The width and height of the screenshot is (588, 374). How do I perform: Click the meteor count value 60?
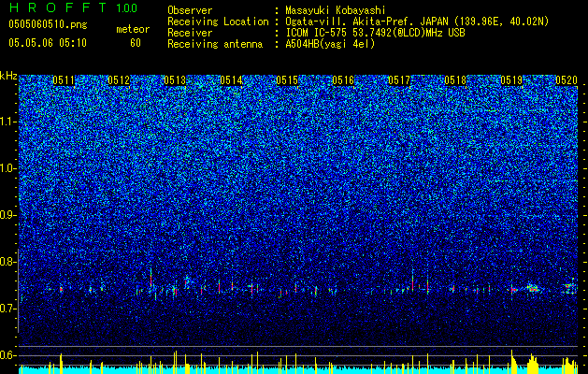(136, 43)
